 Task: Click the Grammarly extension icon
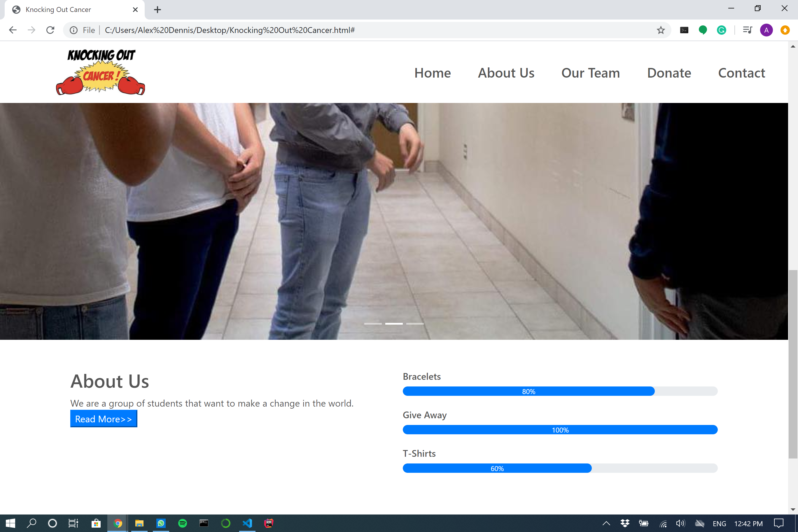pyautogui.click(x=721, y=30)
